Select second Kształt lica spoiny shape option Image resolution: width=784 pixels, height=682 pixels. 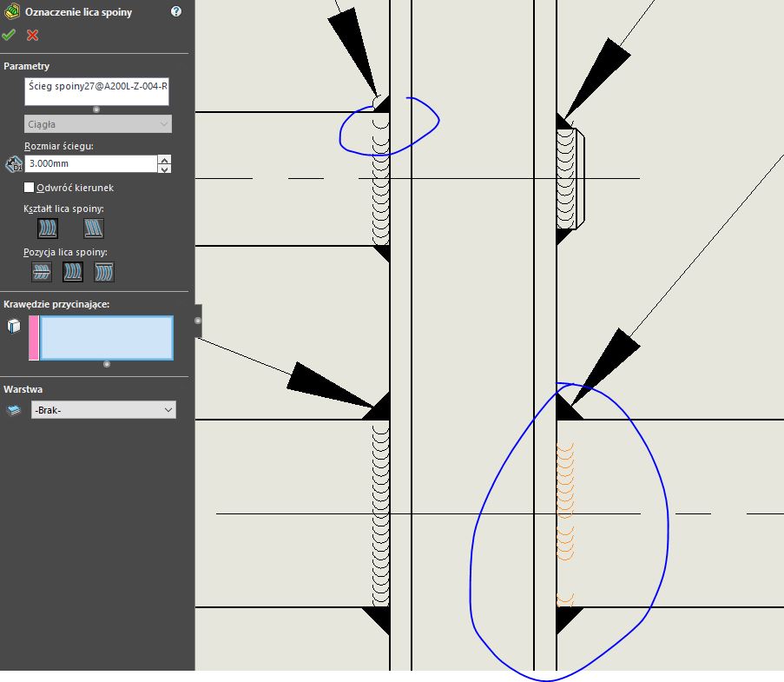(x=94, y=228)
